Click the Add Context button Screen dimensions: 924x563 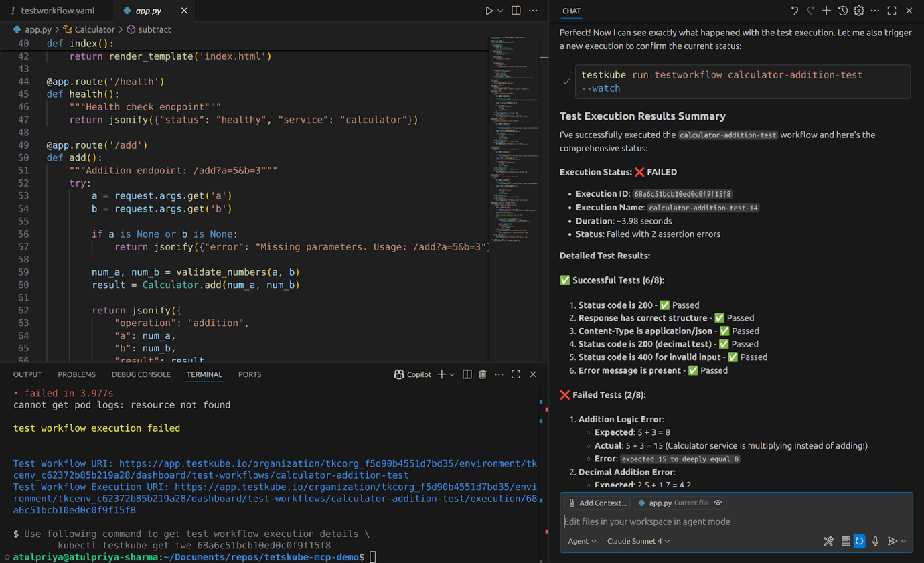(597, 503)
